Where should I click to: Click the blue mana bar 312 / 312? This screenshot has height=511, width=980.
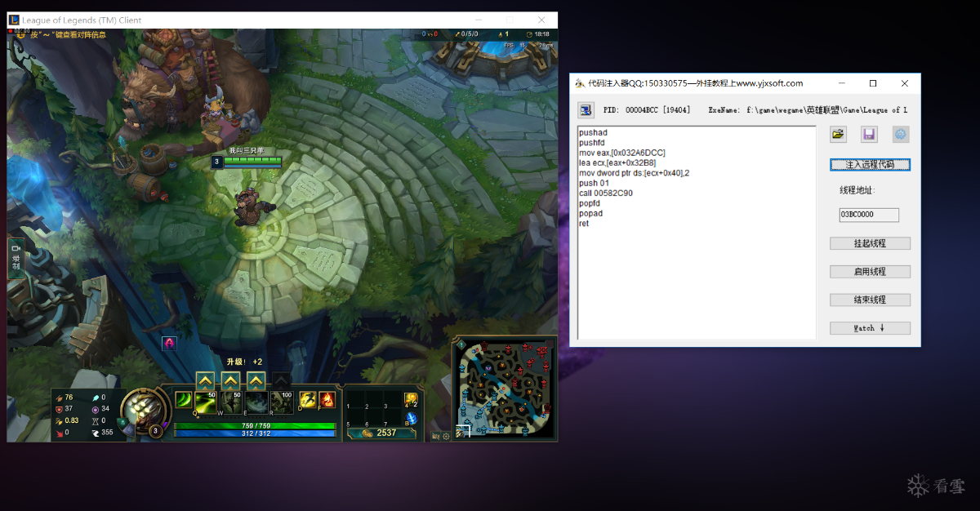[254, 433]
